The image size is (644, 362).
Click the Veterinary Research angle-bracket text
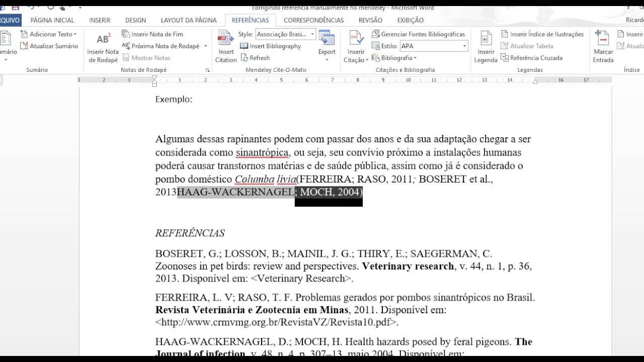pyautogui.click(x=302, y=279)
